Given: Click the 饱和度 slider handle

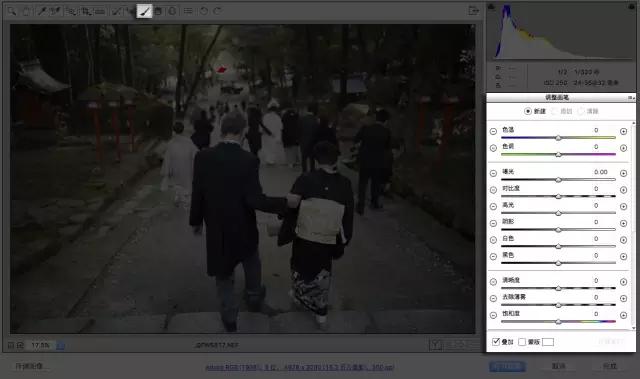Looking at the screenshot, I should coord(558,321).
